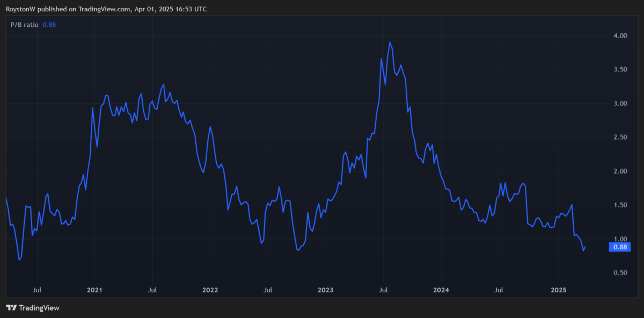Image resolution: width=644 pixels, height=318 pixels.
Task: Click the 4.00 price axis label
Action: pyautogui.click(x=620, y=36)
